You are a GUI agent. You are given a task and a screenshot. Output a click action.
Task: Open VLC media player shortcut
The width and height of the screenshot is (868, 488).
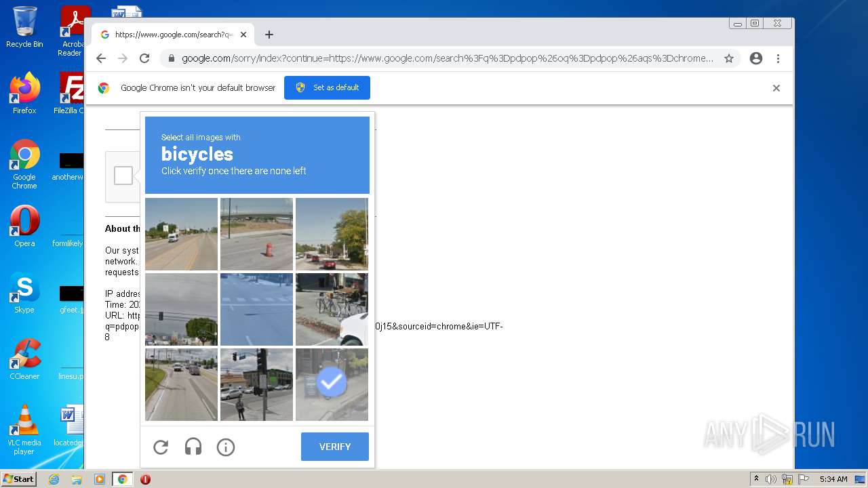pyautogui.click(x=24, y=430)
